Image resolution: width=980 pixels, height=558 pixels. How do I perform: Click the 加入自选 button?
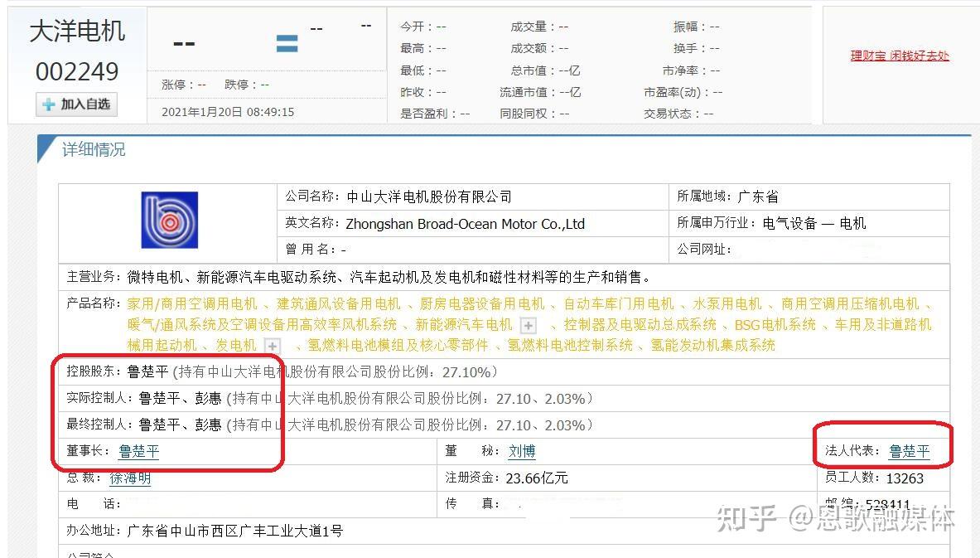(76, 104)
